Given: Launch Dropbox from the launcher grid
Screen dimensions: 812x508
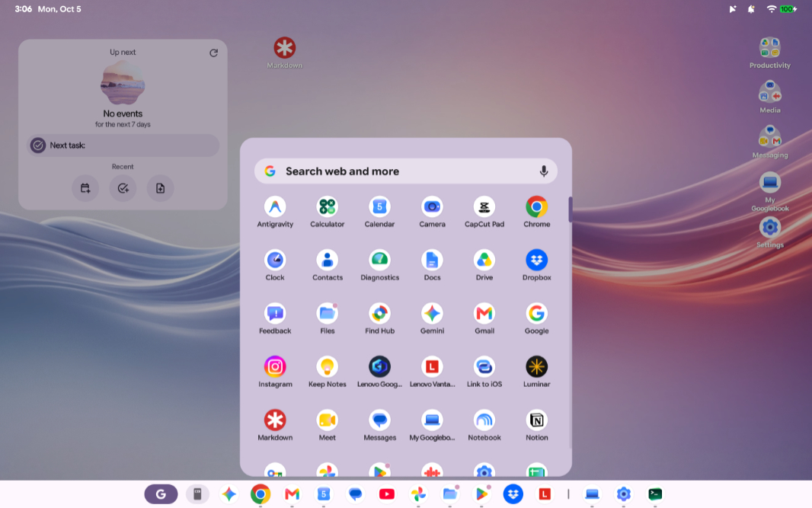Looking at the screenshot, I should pyautogui.click(x=536, y=260).
